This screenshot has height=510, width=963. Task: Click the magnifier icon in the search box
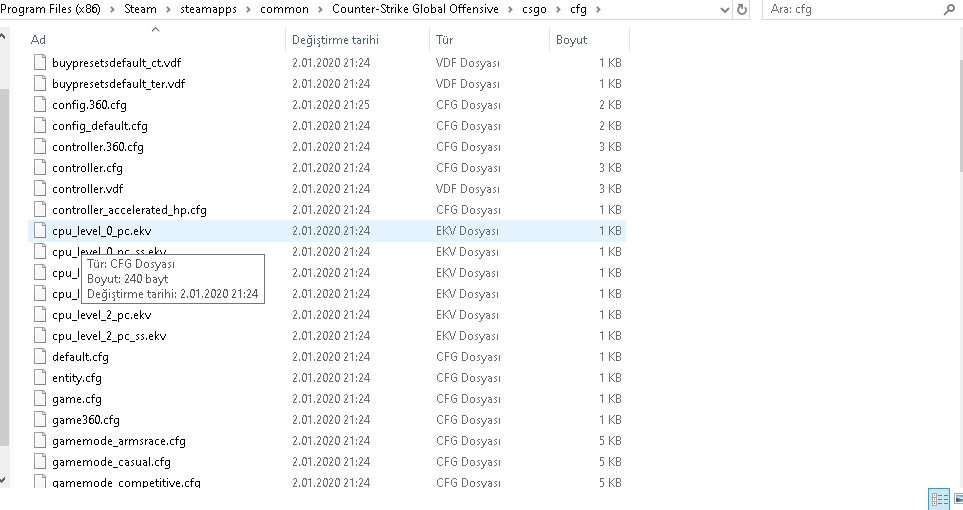pyautogui.click(x=949, y=10)
